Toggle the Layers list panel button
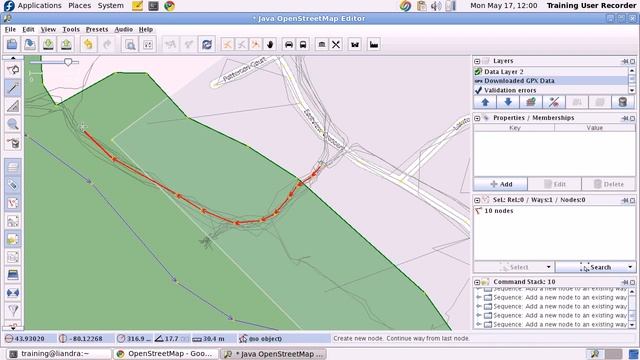 tap(13, 167)
